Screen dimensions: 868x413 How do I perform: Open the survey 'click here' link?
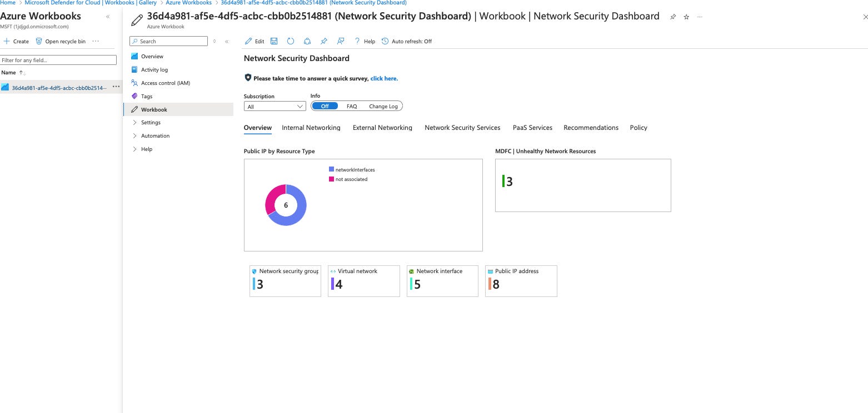point(384,79)
